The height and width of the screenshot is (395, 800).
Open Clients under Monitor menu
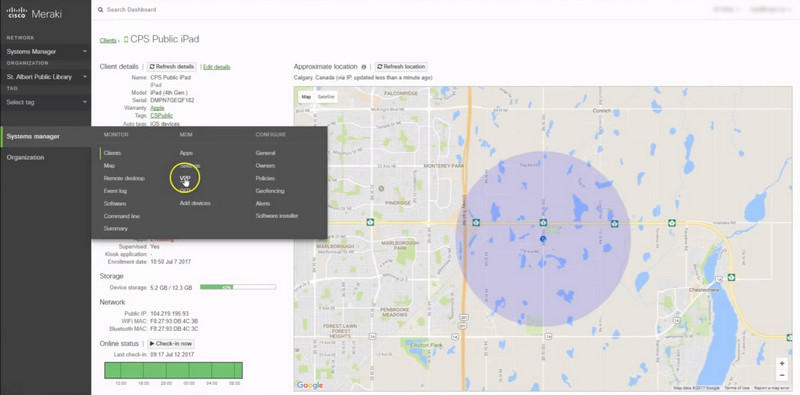(x=112, y=153)
